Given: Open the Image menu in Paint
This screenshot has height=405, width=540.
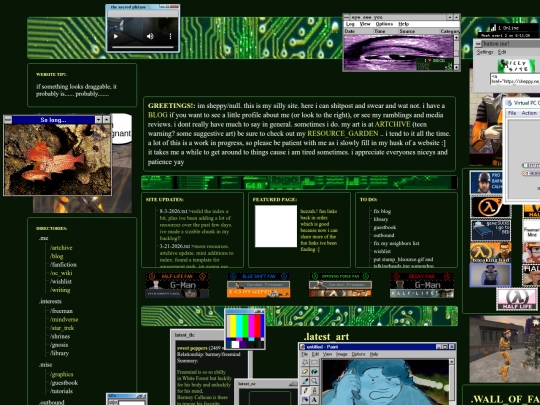Looking at the screenshot, I should (x=342, y=354).
